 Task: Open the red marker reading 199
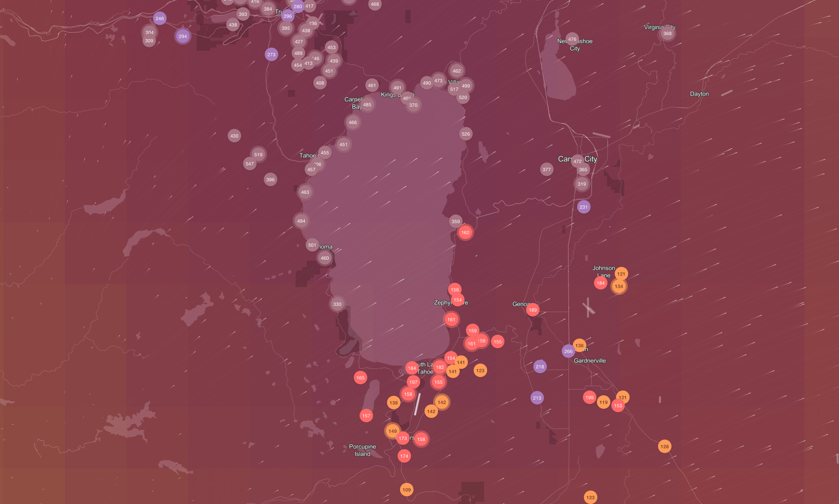pyautogui.click(x=590, y=397)
